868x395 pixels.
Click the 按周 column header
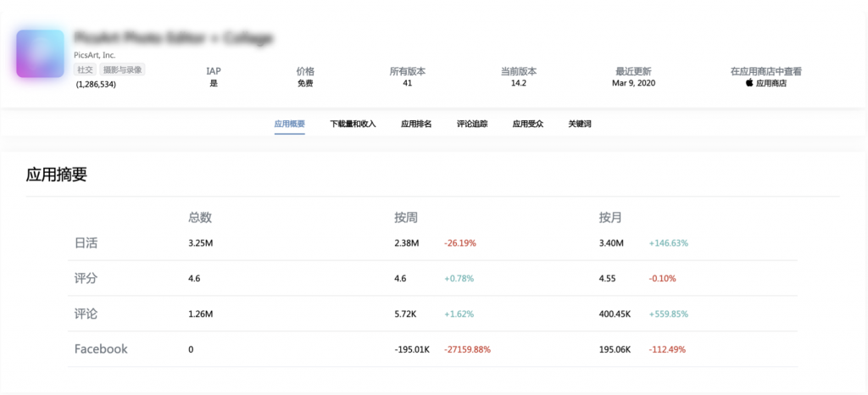406,217
